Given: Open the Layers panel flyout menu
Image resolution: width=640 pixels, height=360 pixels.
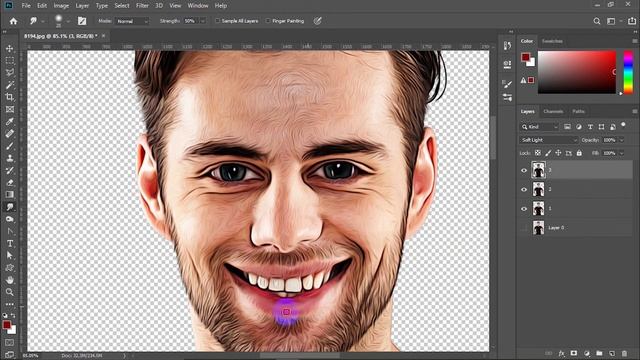Looking at the screenshot, I should point(635,111).
